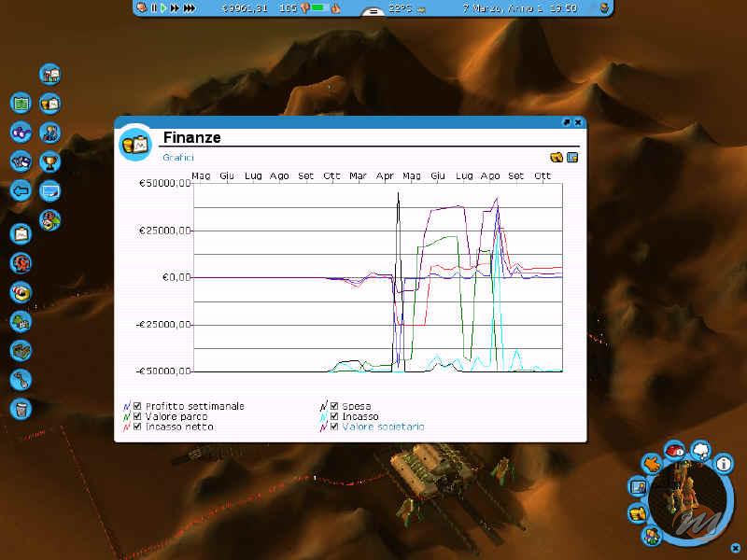Click the info button near guest portrait
747x560 pixels.
(724, 462)
